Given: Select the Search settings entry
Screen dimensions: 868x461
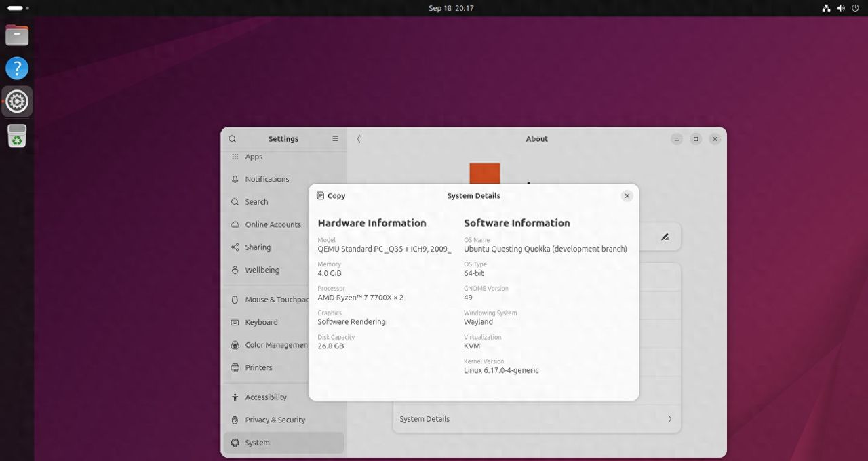Looking at the screenshot, I should [256, 202].
